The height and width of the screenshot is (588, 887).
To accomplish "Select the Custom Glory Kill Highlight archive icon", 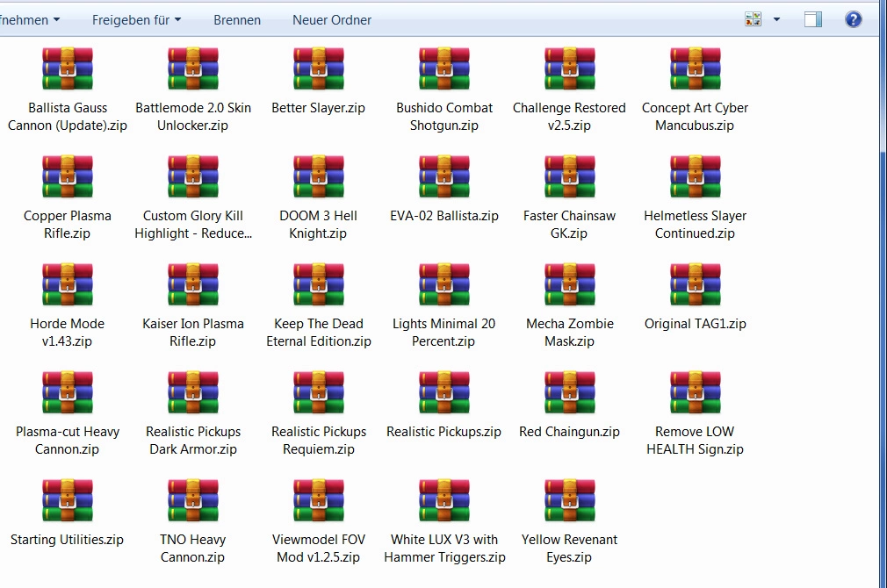I will pyautogui.click(x=193, y=176).
